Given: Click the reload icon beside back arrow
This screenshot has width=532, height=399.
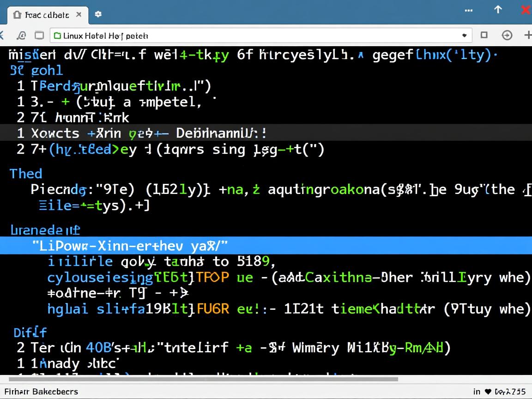Looking at the screenshot, I should pyautogui.click(x=21, y=36).
